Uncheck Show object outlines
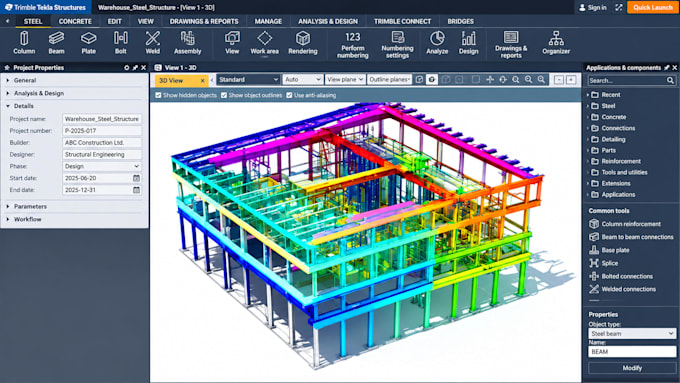Screen dimensions: 680x383 click(224, 95)
